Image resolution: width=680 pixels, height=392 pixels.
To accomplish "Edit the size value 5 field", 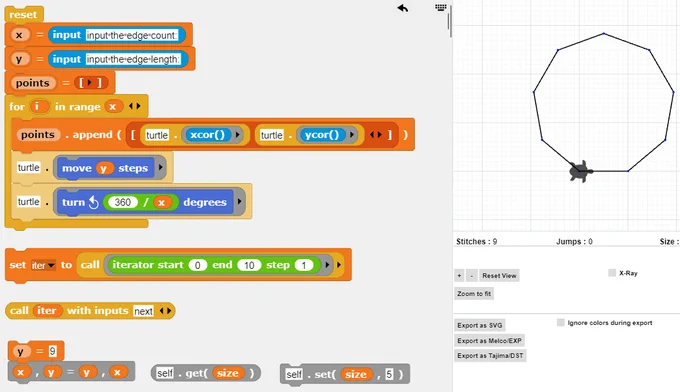I will [389, 374].
